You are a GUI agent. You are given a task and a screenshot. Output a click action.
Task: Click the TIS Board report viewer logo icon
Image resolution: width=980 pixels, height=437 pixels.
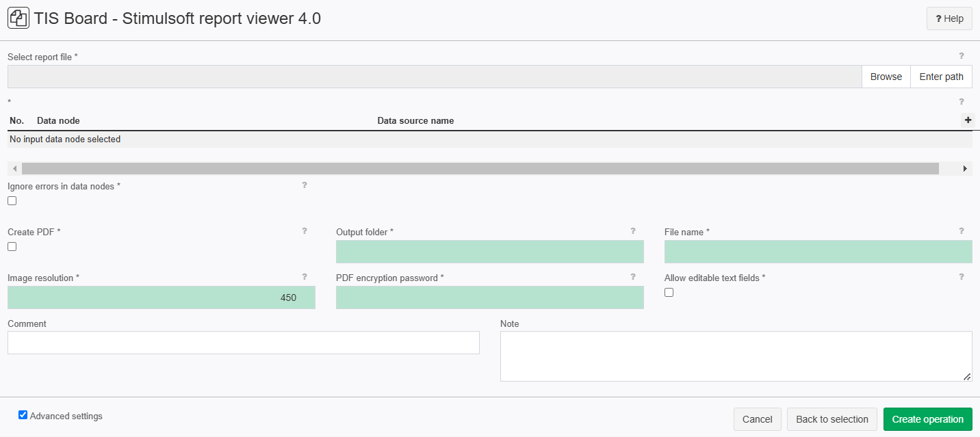pos(18,18)
